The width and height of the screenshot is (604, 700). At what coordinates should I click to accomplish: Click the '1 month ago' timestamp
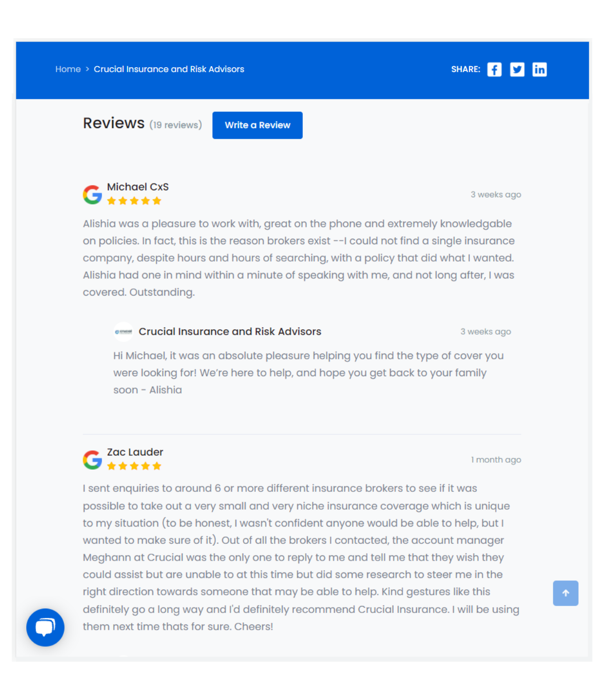pos(496,460)
